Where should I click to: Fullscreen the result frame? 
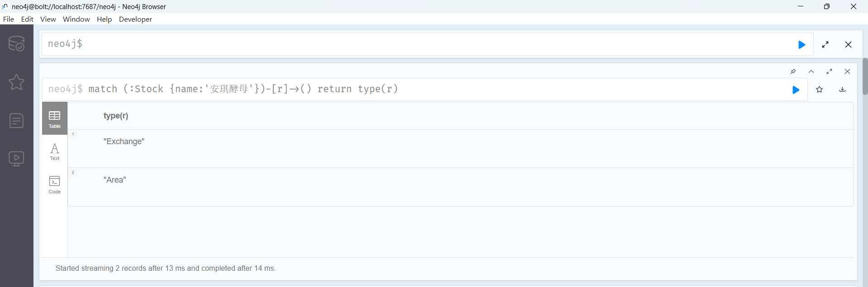click(829, 71)
